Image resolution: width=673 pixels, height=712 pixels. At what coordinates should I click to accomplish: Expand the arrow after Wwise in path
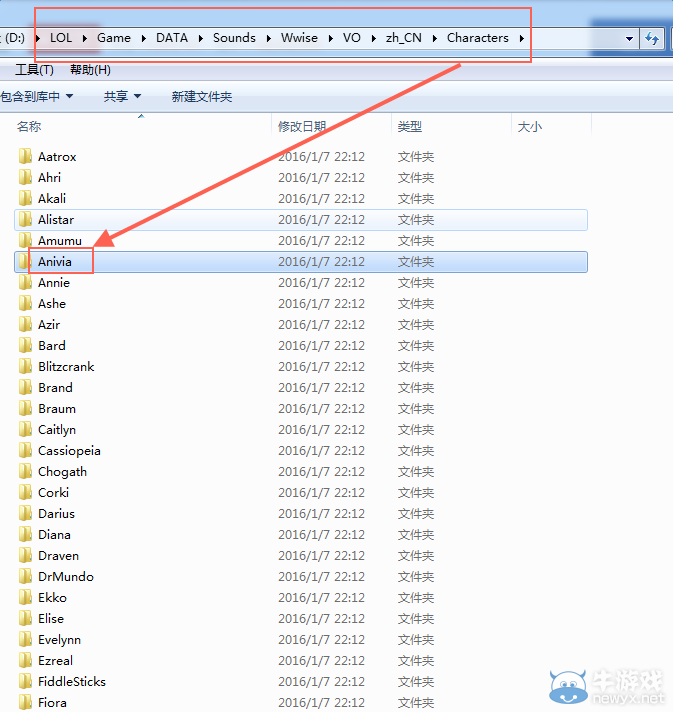[330, 38]
